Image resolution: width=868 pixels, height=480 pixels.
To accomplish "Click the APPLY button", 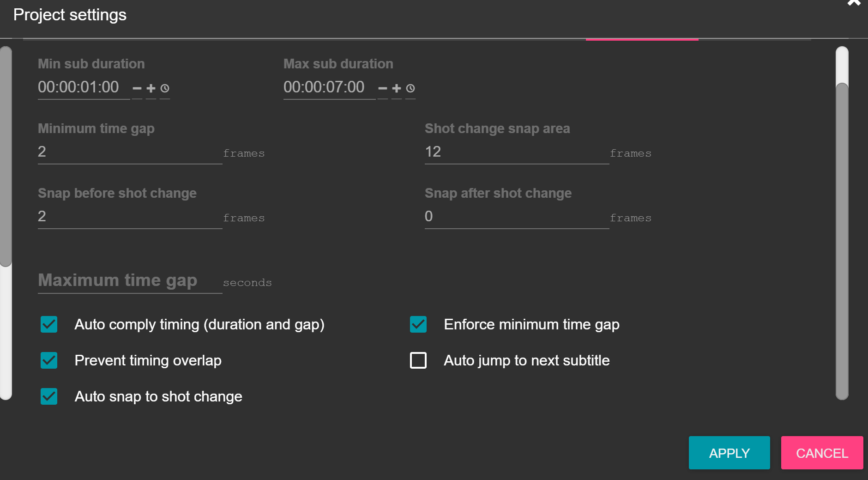I will (x=729, y=453).
